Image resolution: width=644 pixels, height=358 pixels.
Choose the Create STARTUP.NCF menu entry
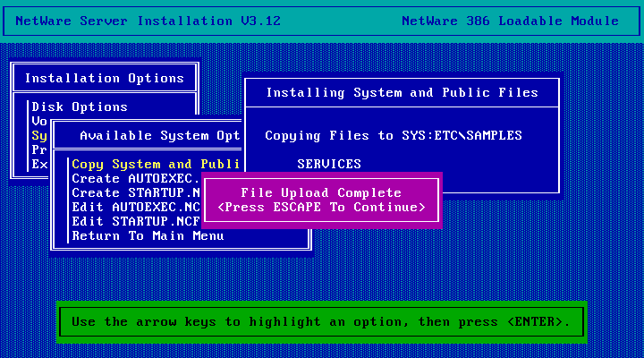pyautogui.click(x=136, y=192)
